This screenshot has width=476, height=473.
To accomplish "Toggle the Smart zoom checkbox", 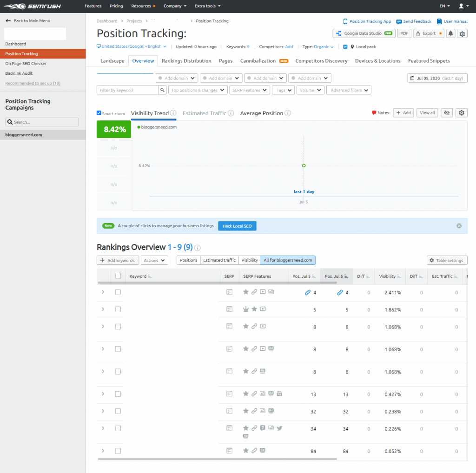I will (99, 113).
